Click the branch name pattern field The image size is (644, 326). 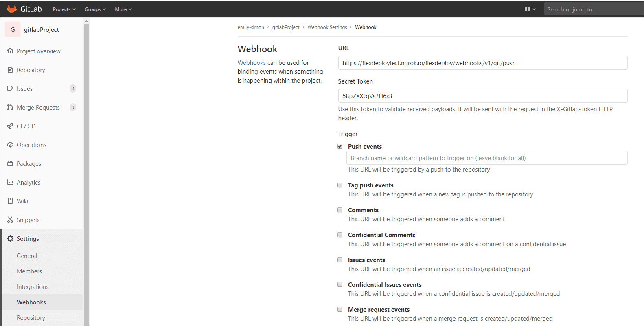(487, 158)
